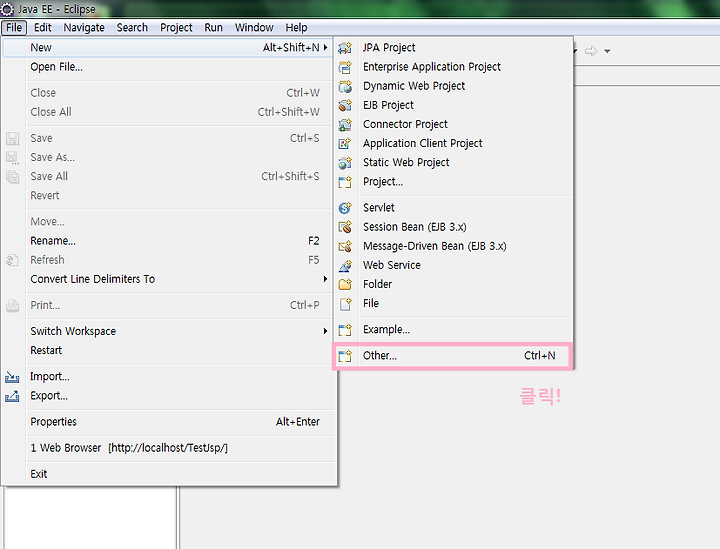
Task: Open the dropdown beside the forward arrow
Action: (x=608, y=51)
